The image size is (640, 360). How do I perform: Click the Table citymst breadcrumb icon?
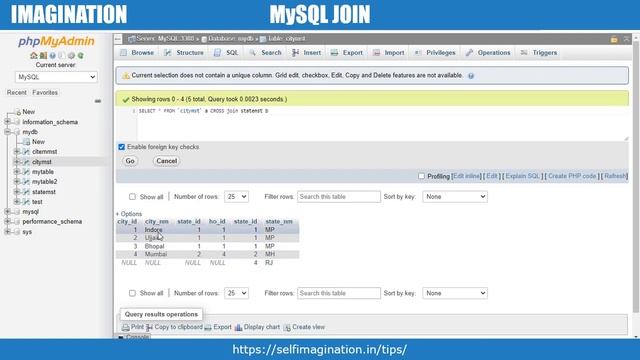tap(263, 39)
